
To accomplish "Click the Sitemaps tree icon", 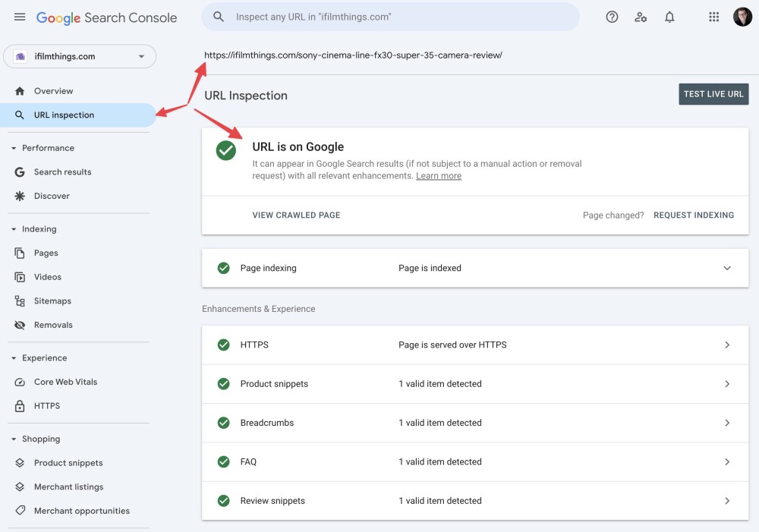I will [x=20, y=301].
